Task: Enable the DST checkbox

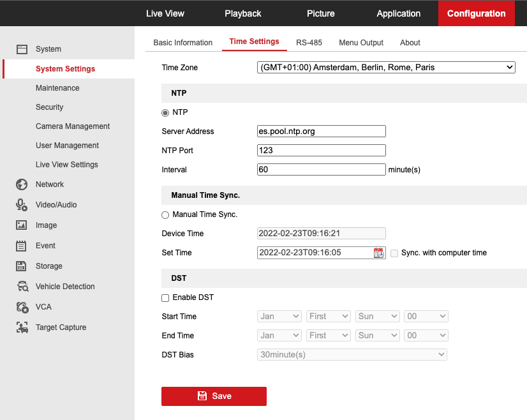Action: [165, 298]
